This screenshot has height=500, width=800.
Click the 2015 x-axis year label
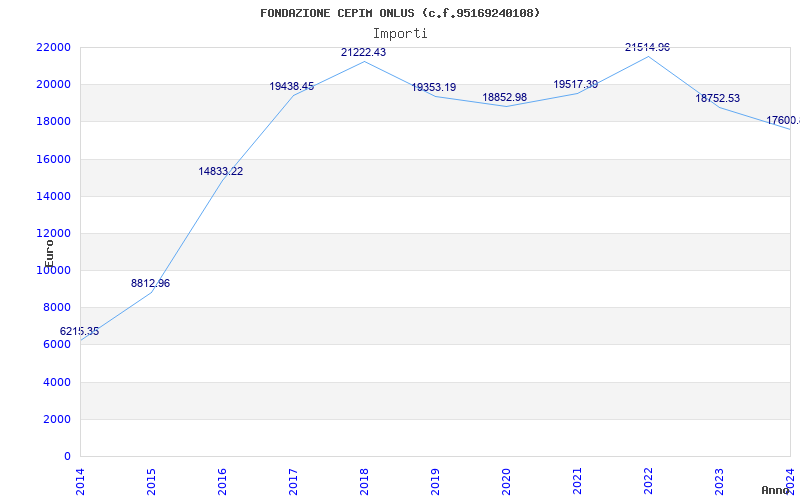[151, 481]
